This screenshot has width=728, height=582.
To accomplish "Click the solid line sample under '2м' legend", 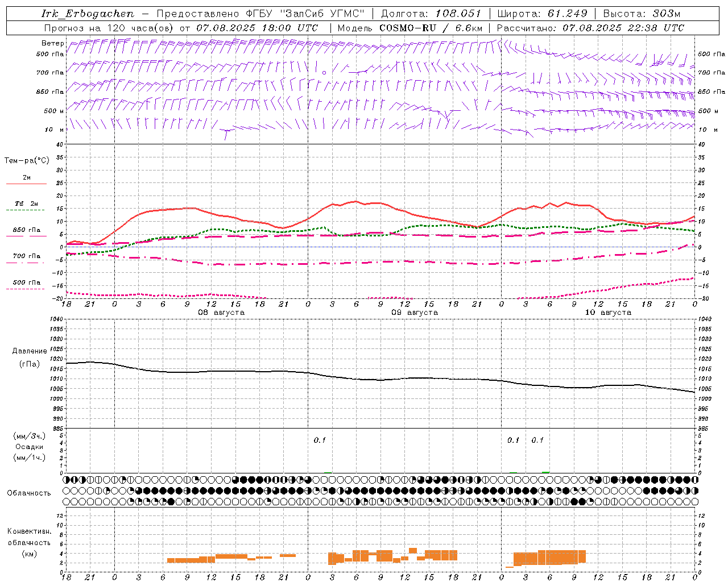I will pyautogui.click(x=26, y=184).
